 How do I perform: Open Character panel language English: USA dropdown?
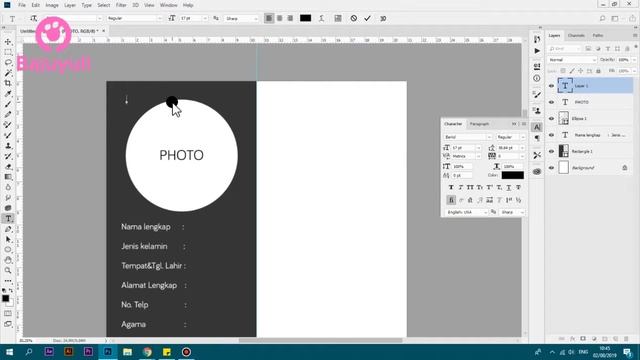[x=467, y=212]
